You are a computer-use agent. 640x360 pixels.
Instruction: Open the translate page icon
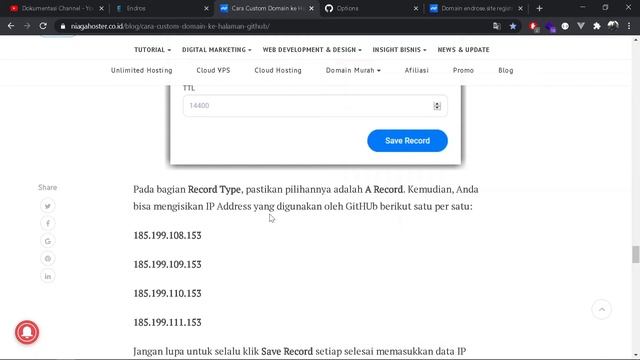pyautogui.click(x=496, y=26)
